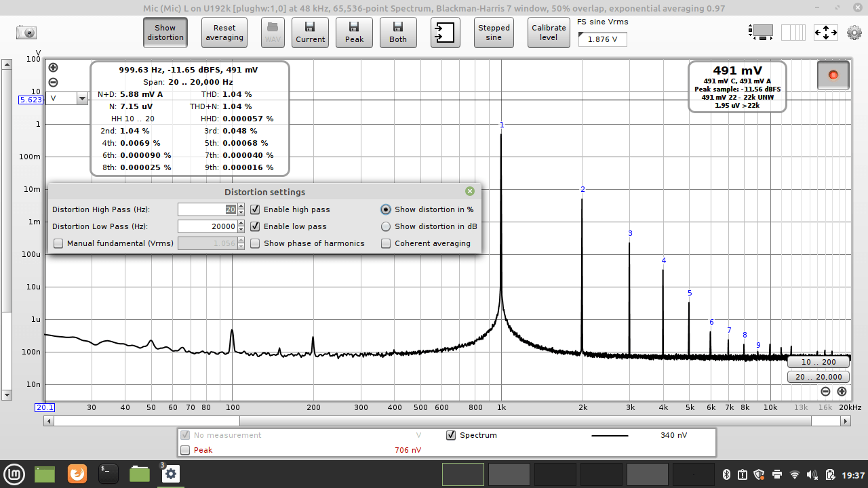
Task: Click the 20.1 frequency cursor label
Action: point(45,407)
